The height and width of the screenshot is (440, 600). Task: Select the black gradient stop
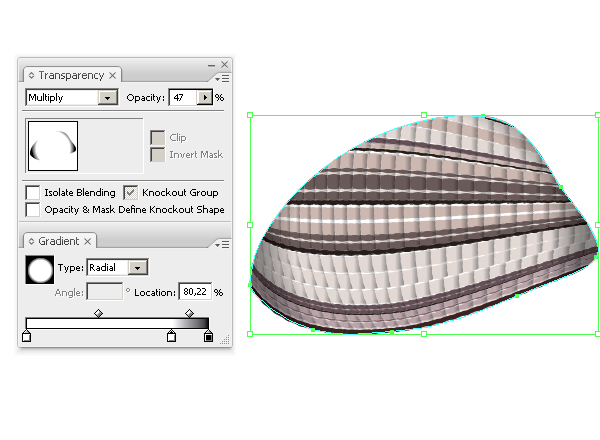tap(208, 336)
